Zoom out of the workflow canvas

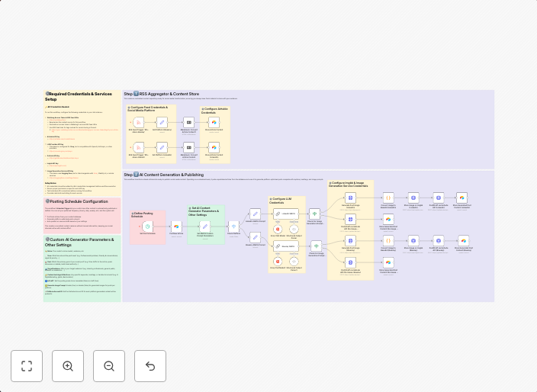coord(109,366)
